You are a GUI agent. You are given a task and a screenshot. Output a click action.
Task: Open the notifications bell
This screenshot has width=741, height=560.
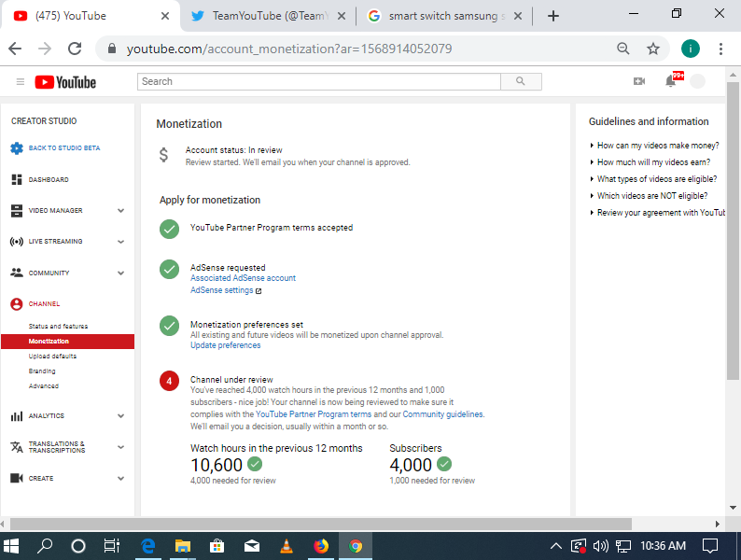[671, 81]
